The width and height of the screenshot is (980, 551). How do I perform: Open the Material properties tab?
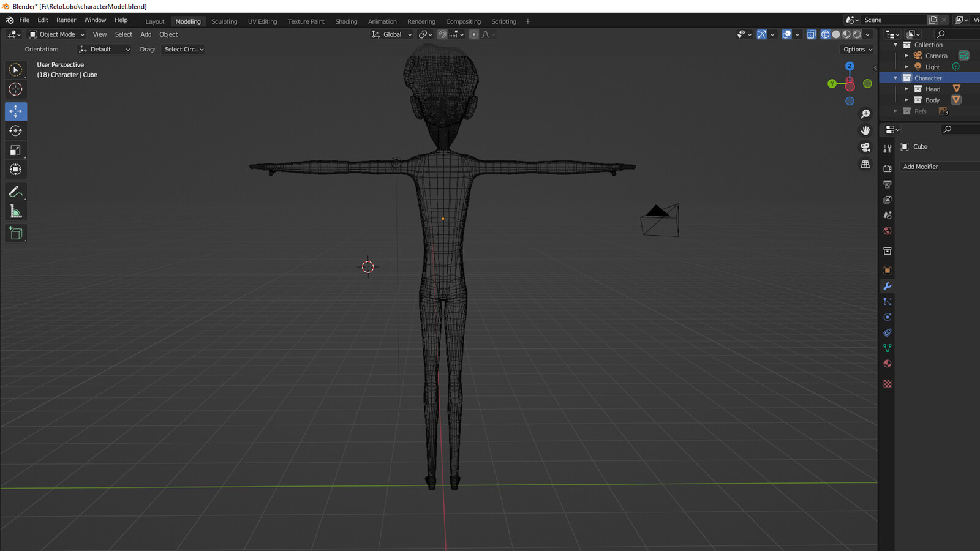[x=888, y=364]
